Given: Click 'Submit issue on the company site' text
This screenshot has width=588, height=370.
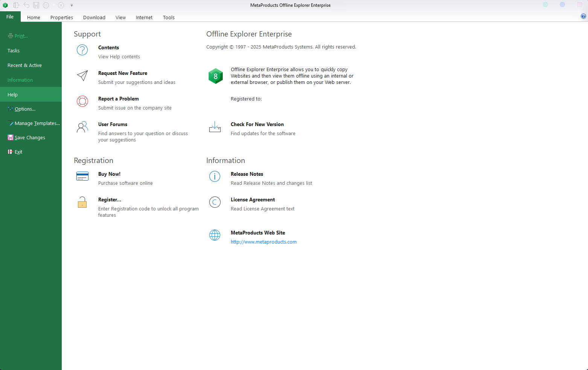Looking at the screenshot, I should pos(135,108).
